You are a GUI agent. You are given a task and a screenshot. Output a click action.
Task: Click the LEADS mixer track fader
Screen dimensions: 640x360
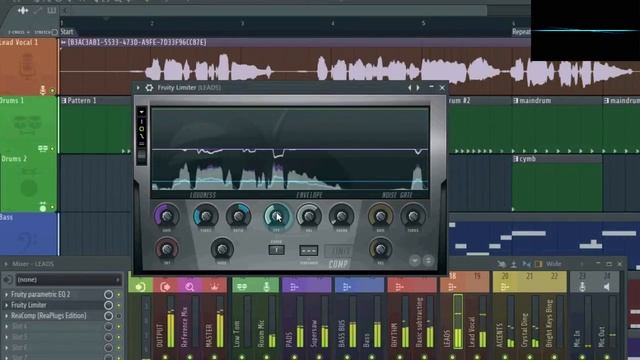458,321
